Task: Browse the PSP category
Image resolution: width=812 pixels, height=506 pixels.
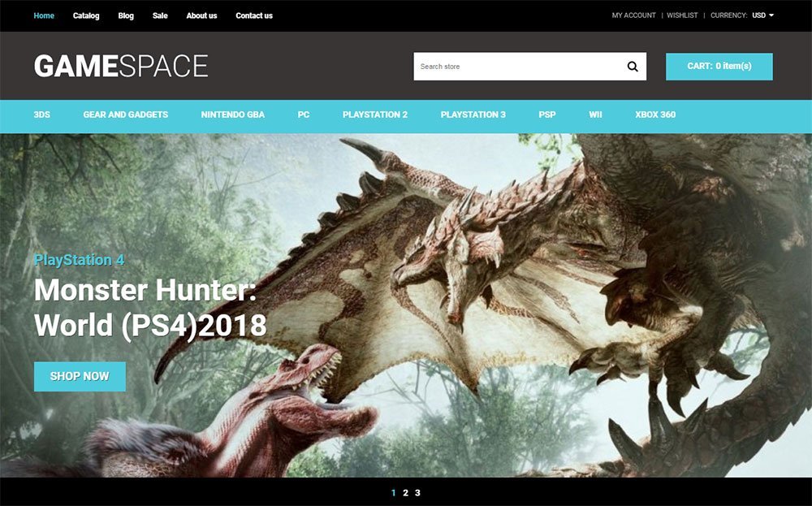Action: point(546,115)
